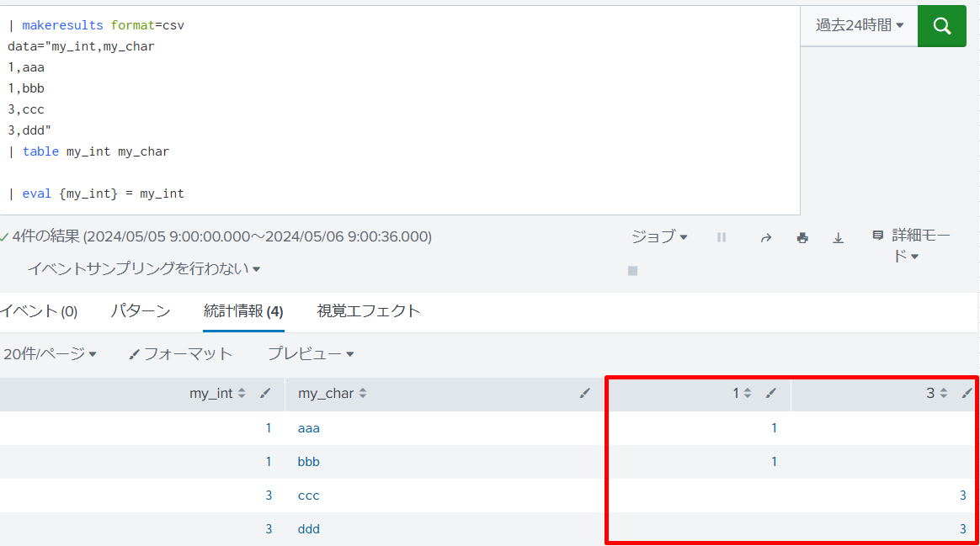
Task: Switch to the イベント (0) tab
Action: pyautogui.click(x=39, y=311)
